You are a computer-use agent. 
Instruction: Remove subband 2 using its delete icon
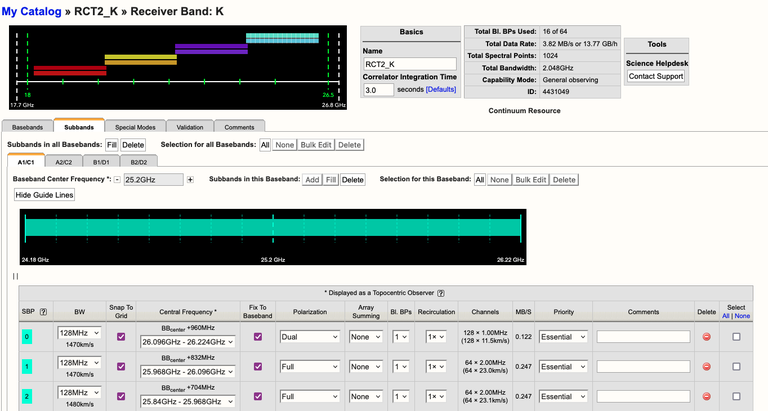click(x=706, y=396)
